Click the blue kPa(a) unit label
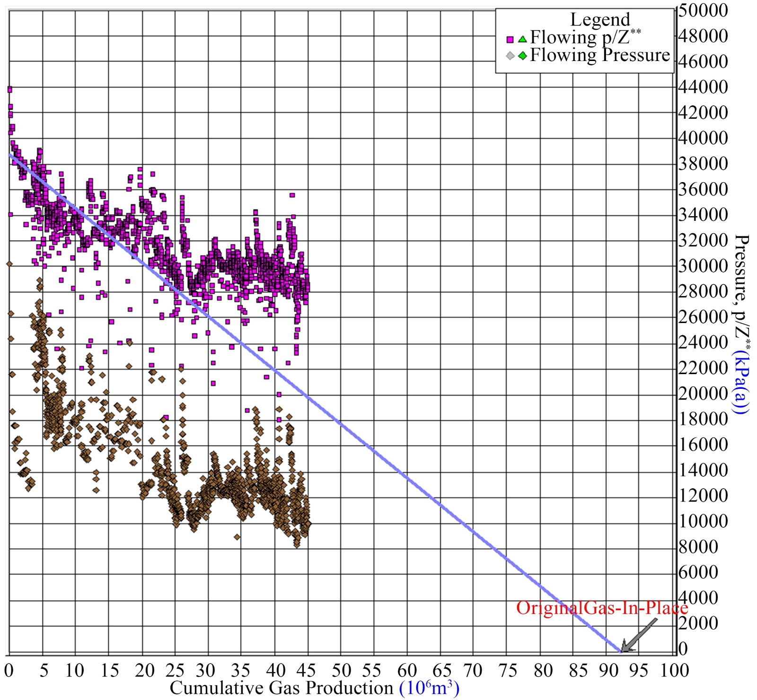 click(741, 382)
